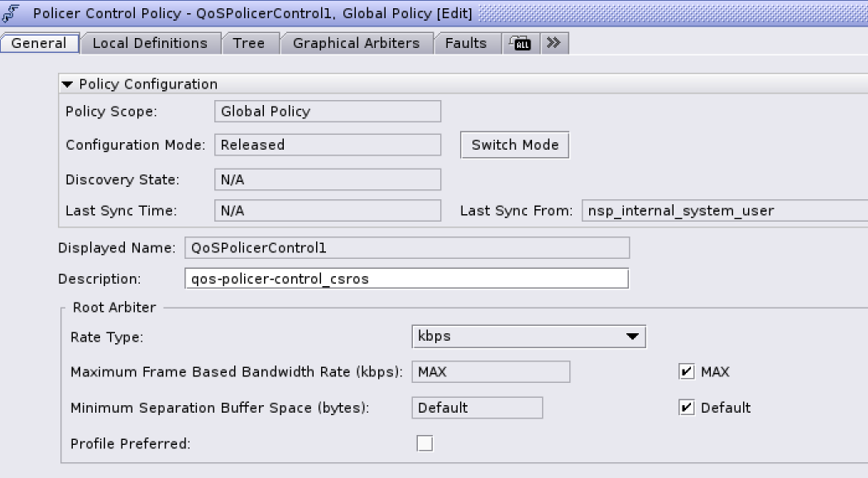
Task: Toggle the MAX bandwidth rate checkbox
Action: [686, 372]
